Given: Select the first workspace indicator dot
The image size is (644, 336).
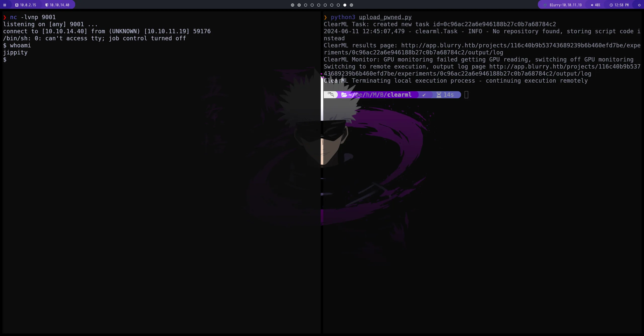Looking at the screenshot, I should (293, 5).
